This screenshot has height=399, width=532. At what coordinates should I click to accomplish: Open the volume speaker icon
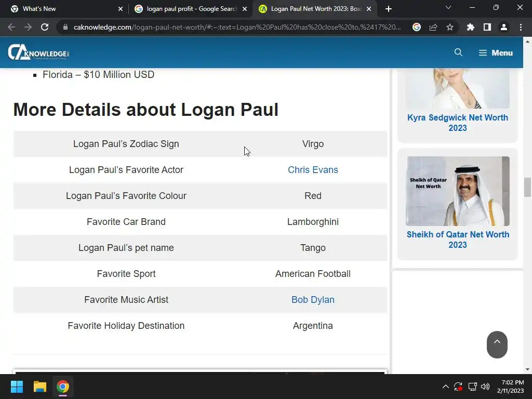[x=485, y=387]
